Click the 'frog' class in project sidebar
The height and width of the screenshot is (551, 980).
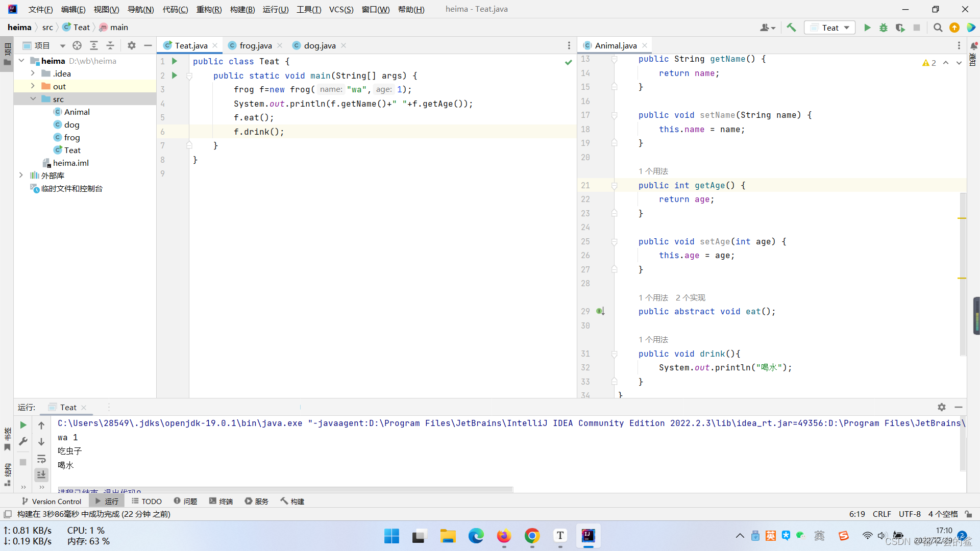(x=72, y=137)
